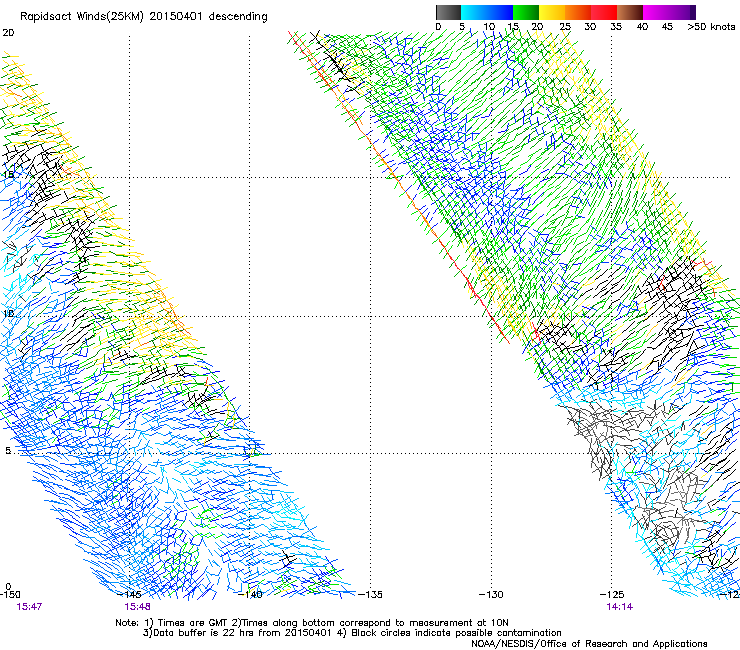The width and height of the screenshot is (740, 650).
Task: Click the latitude label '20'
Action: point(8,33)
